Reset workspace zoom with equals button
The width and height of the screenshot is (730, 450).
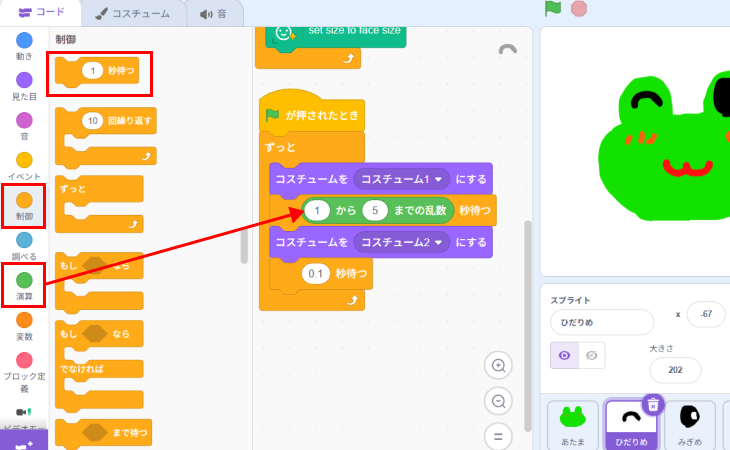[497, 435]
